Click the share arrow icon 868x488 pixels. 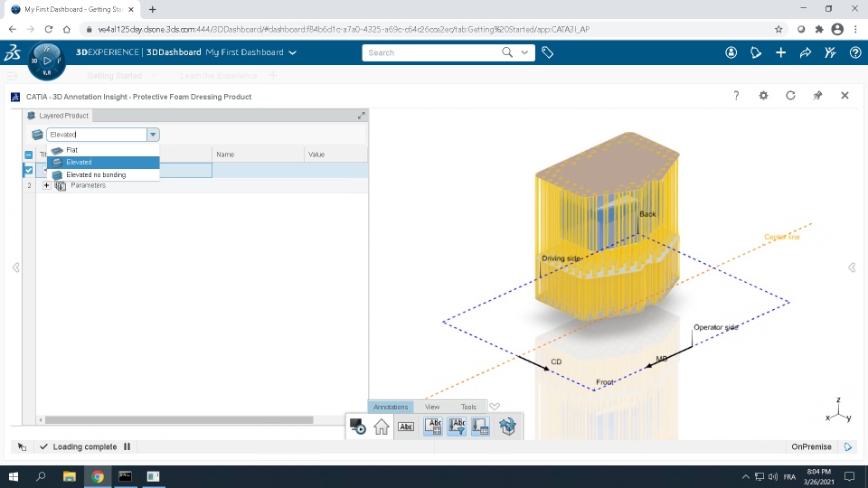pyautogui.click(x=806, y=52)
